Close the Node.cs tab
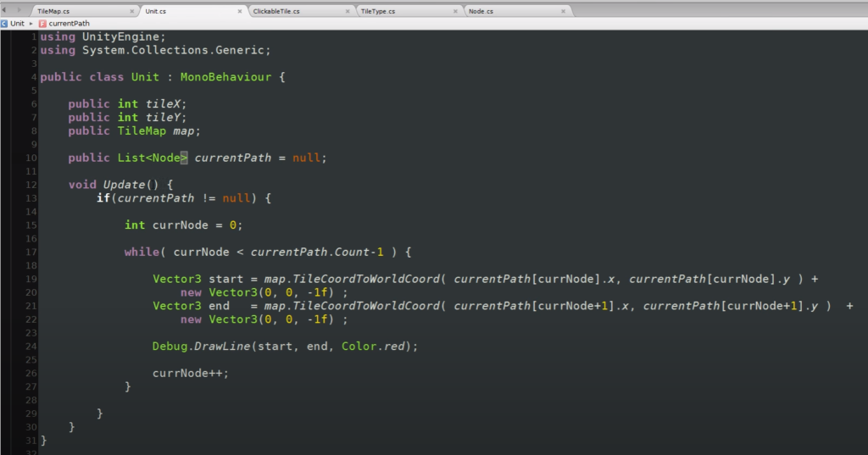The image size is (868, 455). point(564,11)
